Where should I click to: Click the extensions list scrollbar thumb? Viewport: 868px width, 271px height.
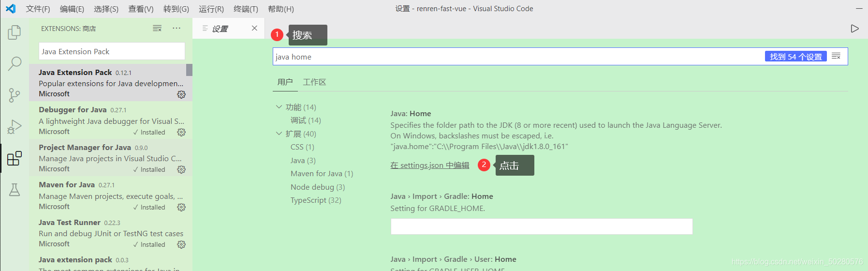[189, 70]
